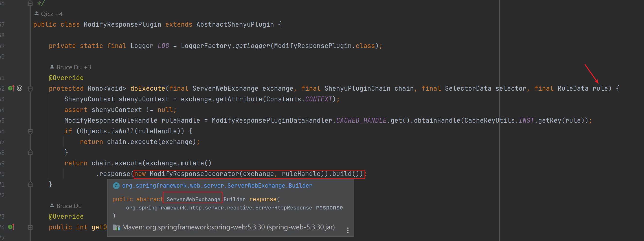Click the INST constant of CacheKeyUtils
This screenshot has height=241, width=644.
click(x=526, y=120)
